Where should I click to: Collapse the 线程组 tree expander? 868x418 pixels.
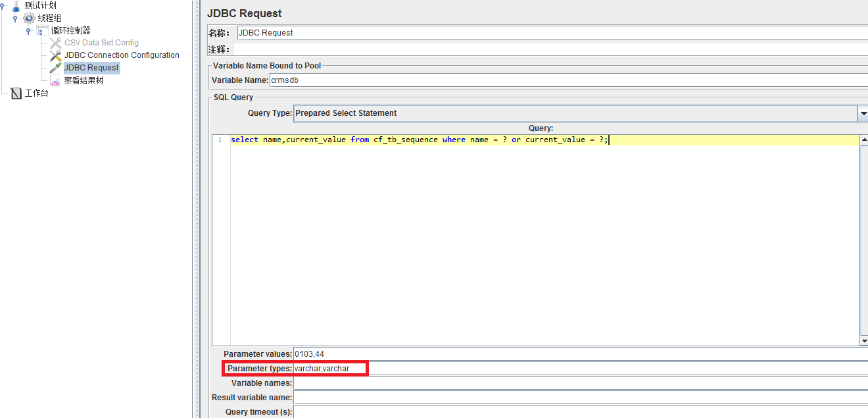point(15,18)
